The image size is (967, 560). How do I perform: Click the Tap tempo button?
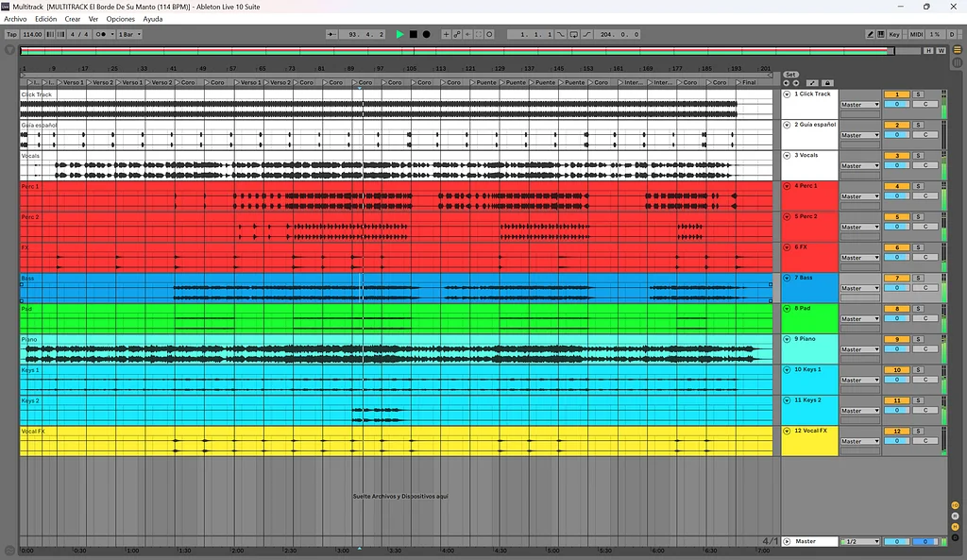[11, 35]
